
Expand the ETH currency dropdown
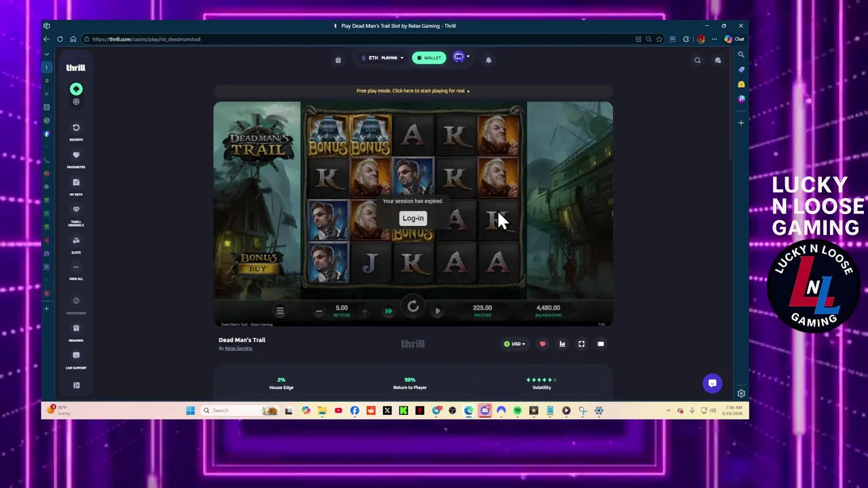pyautogui.click(x=382, y=58)
